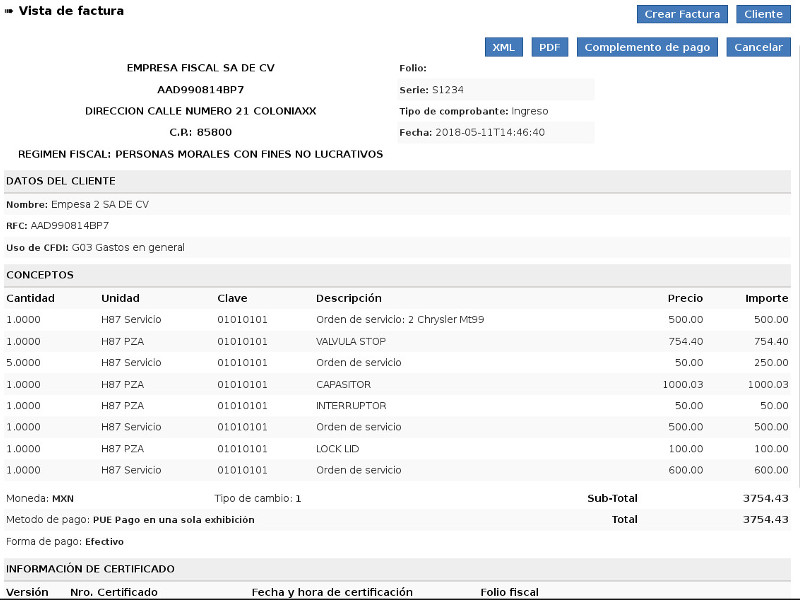The image size is (800, 600).
Task: Click the Tipo de cambio: 1 text
Action: point(258,498)
